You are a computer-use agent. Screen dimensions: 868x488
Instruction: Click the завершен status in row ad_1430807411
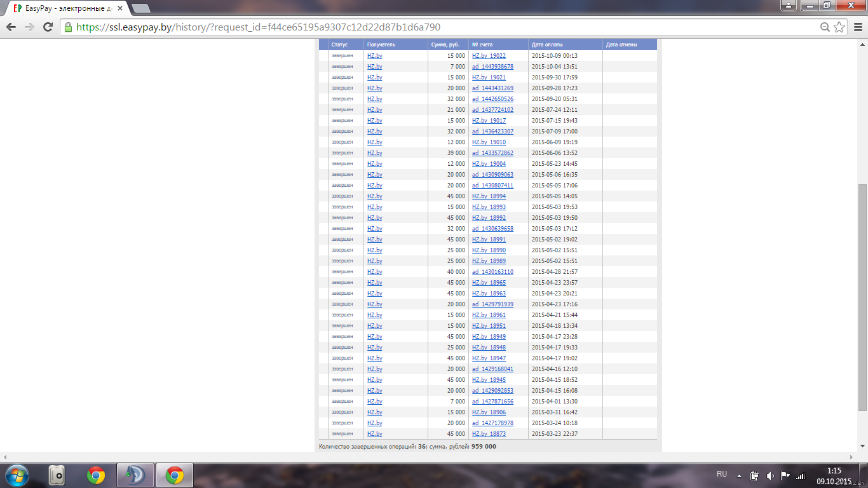tap(342, 186)
